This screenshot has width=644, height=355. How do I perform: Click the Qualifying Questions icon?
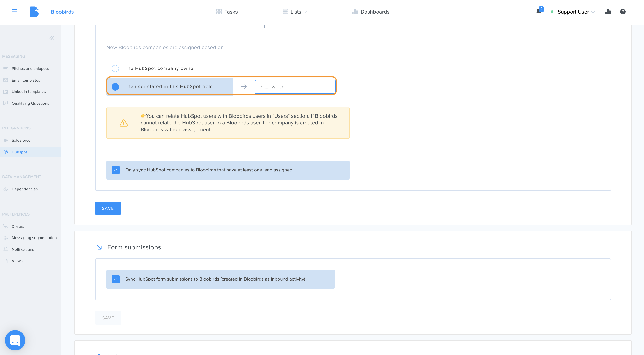tap(5, 103)
